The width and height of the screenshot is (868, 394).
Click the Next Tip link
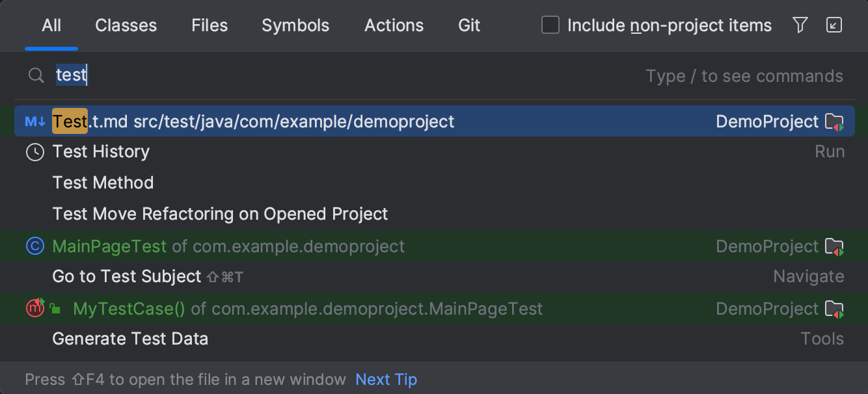click(x=386, y=379)
